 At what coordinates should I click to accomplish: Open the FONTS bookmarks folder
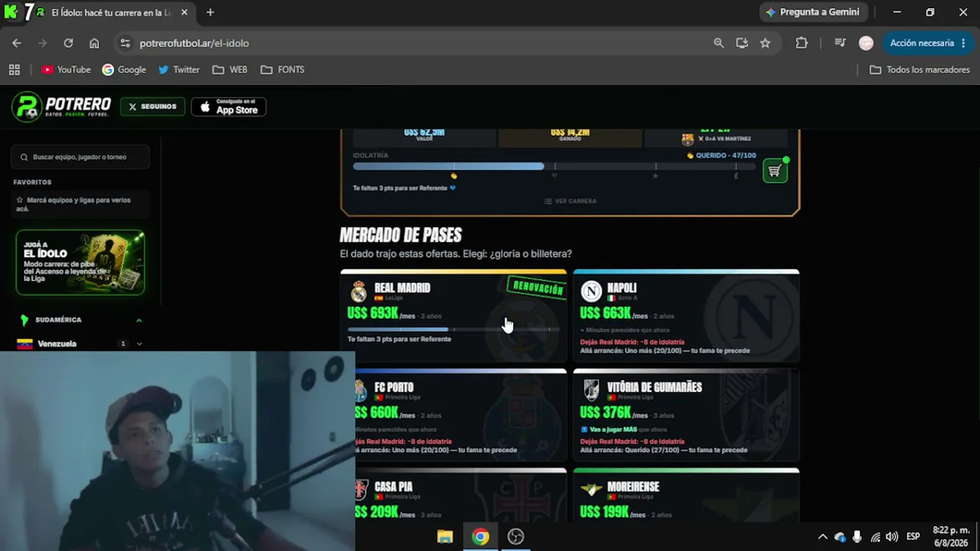click(283, 70)
